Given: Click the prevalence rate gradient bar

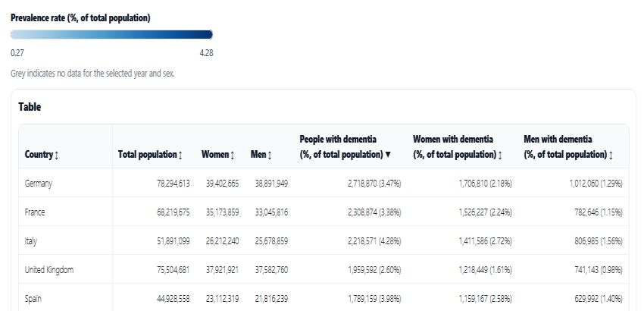Looking at the screenshot, I should 111,34.
